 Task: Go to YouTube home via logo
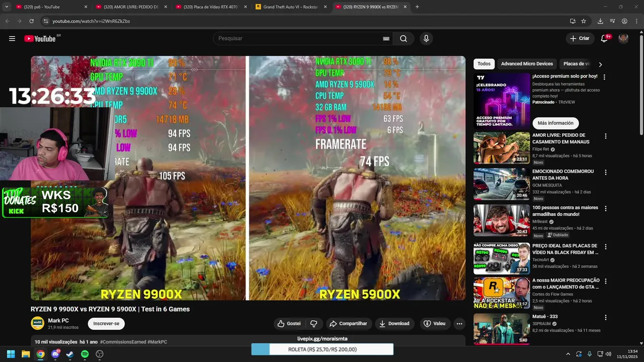pyautogui.click(x=40, y=39)
